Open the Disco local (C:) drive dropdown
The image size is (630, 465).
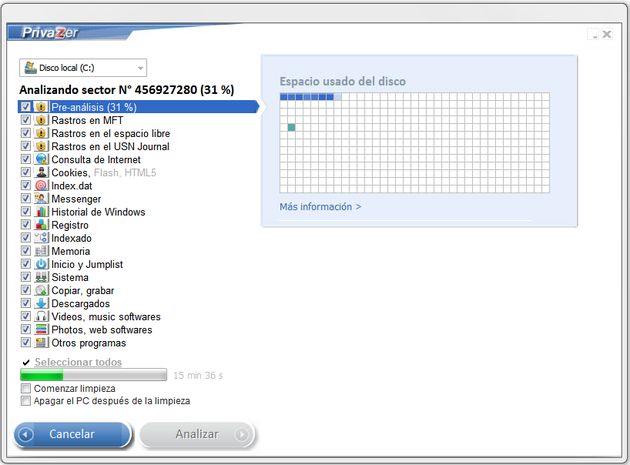point(83,68)
